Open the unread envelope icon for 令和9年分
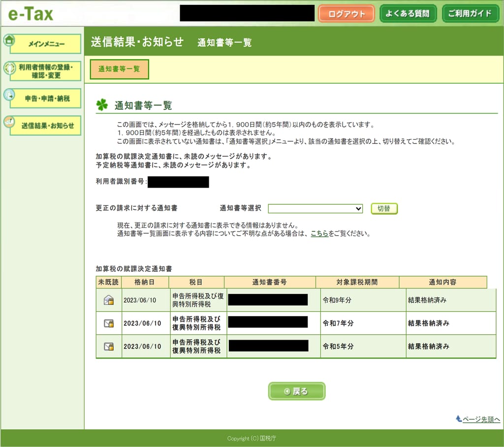 [x=109, y=299]
